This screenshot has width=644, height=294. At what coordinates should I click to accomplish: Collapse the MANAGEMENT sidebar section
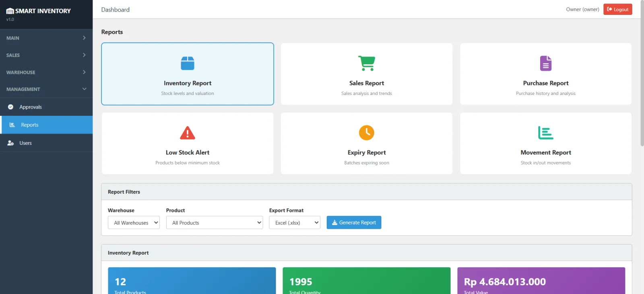[x=46, y=89]
